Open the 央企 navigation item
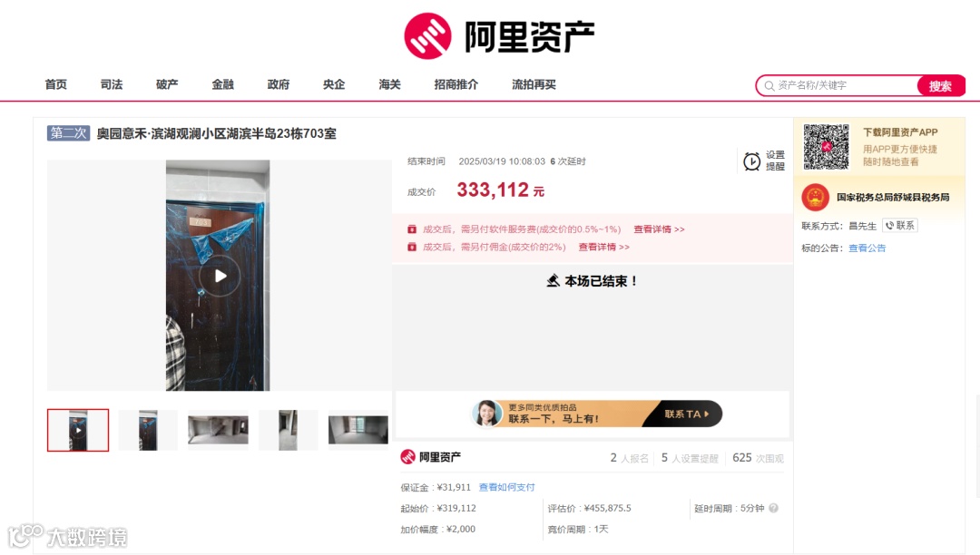The height and width of the screenshot is (555, 980). coord(334,84)
